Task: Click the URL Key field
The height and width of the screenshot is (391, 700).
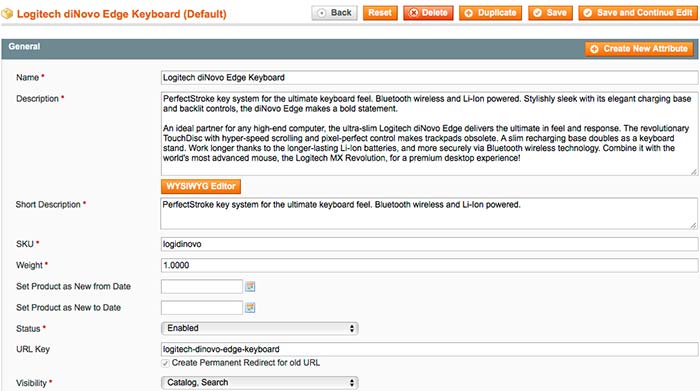Action: [x=429, y=349]
